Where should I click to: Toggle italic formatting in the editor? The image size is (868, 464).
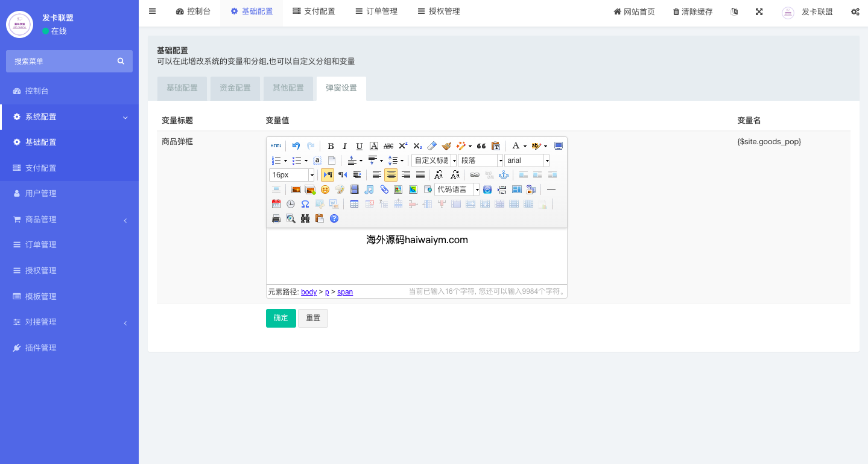tap(345, 146)
